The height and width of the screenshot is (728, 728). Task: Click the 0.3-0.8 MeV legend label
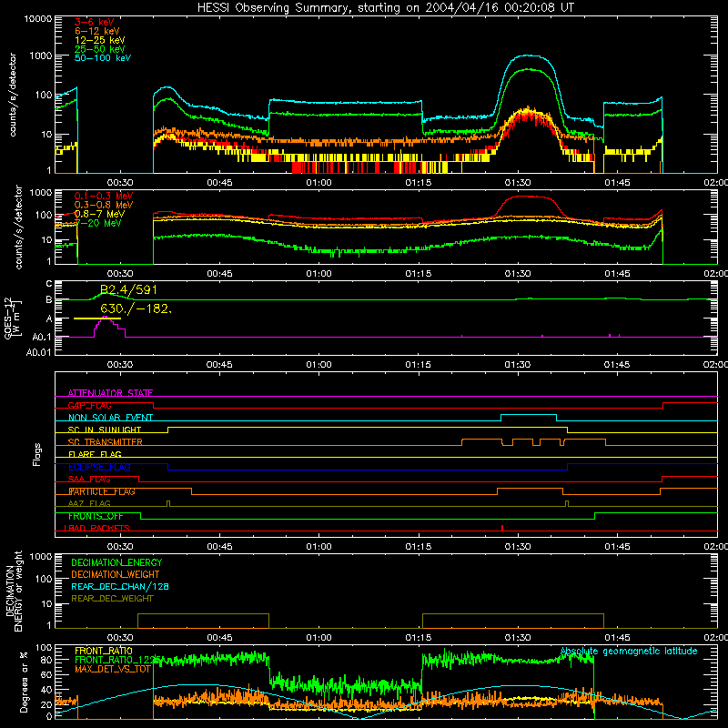[104, 205]
